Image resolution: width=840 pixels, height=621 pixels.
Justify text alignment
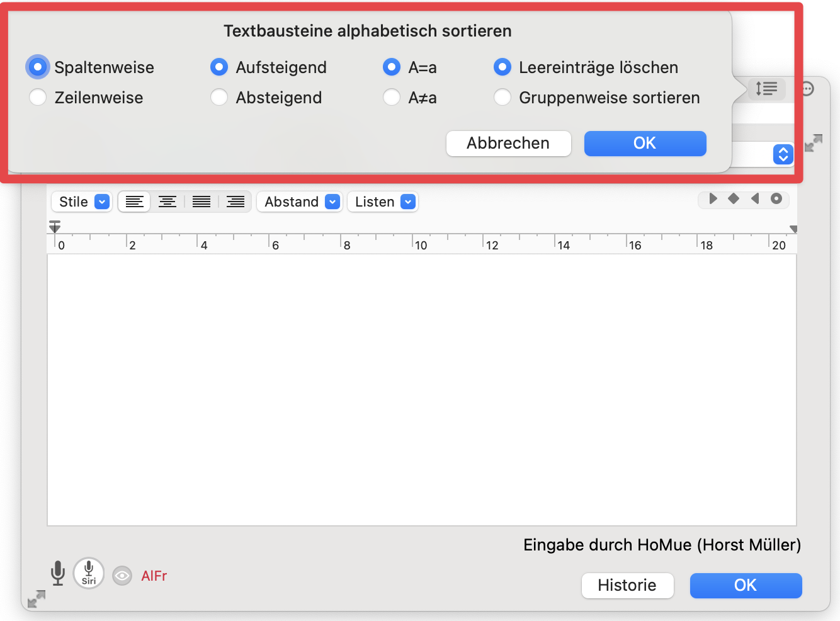[x=201, y=202]
